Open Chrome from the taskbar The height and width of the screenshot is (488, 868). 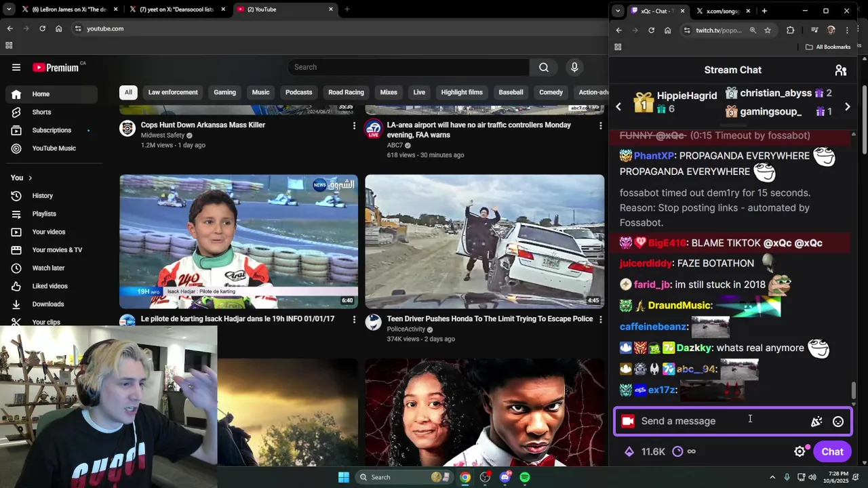click(465, 477)
